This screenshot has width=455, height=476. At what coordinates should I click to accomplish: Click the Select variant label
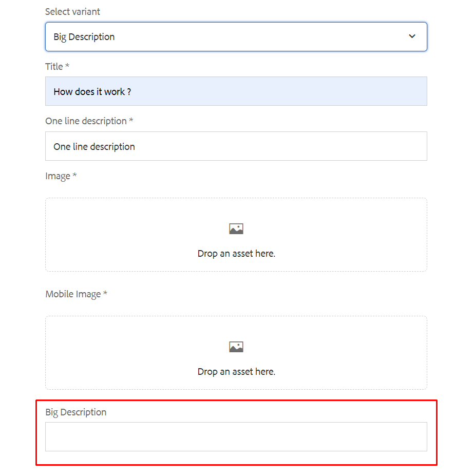(x=72, y=11)
